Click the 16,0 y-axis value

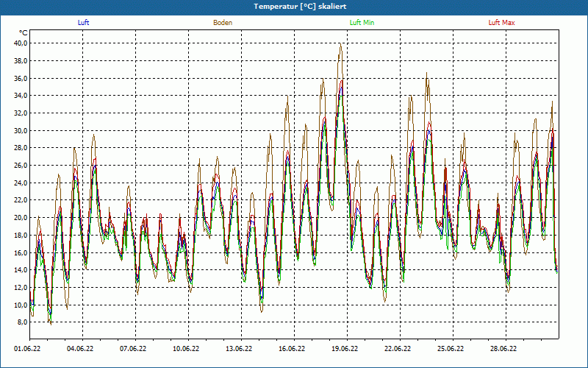click(x=21, y=252)
